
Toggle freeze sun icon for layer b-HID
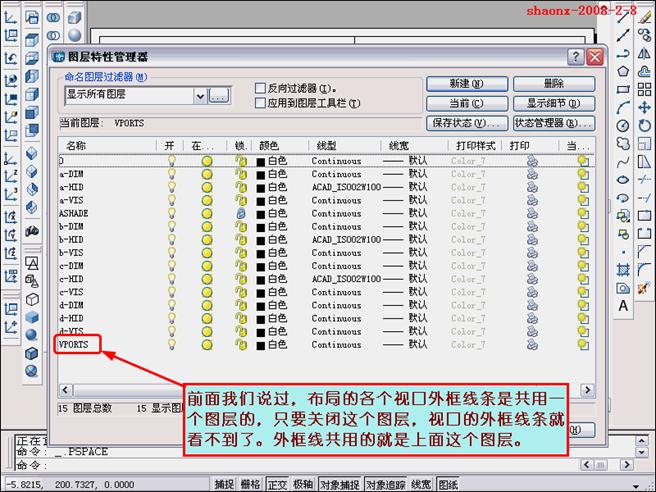pos(207,240)
